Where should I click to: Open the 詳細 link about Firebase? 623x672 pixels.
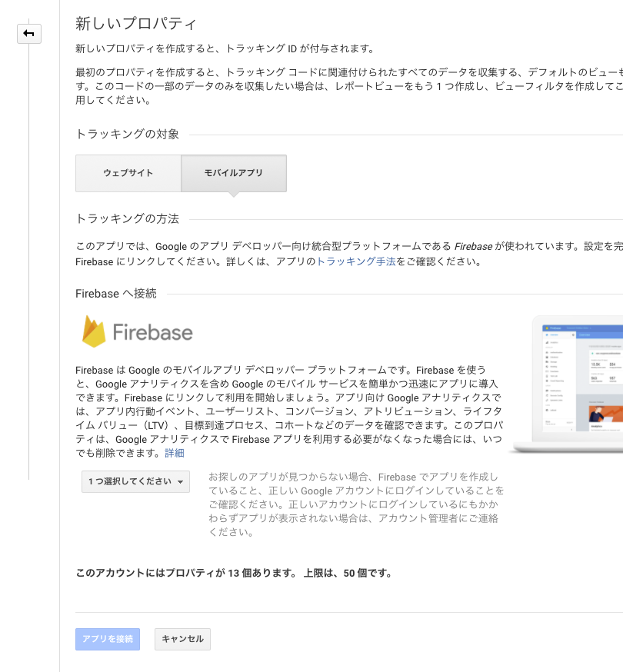coord(175,453)
